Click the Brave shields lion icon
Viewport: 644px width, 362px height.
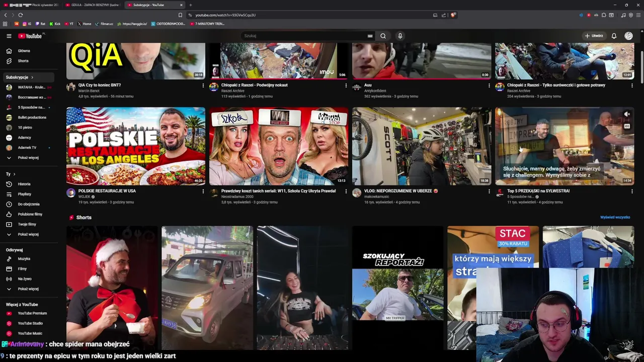(453, 15)
